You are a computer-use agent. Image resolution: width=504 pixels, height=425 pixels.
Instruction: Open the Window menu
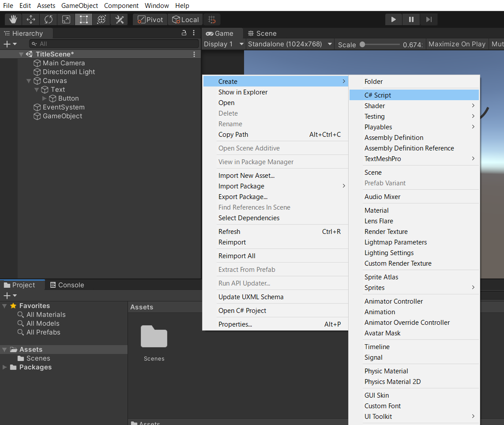click(157, 5)
